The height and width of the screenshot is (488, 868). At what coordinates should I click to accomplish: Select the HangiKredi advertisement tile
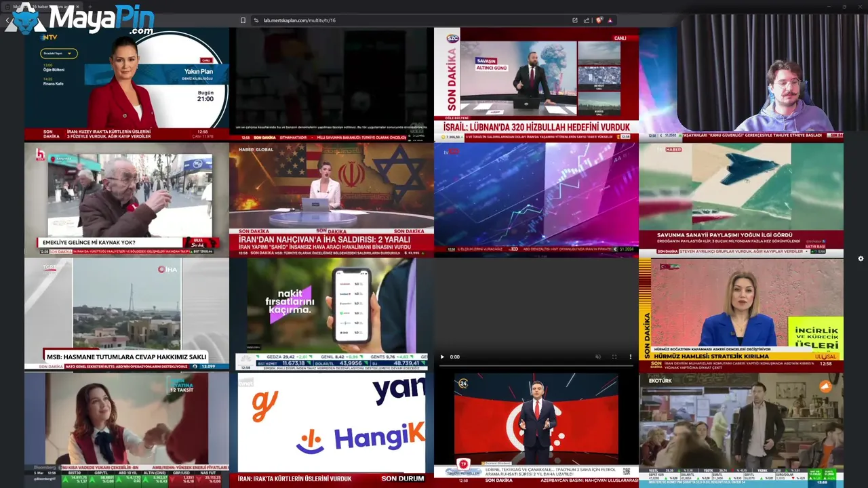[x=332, y=430]
